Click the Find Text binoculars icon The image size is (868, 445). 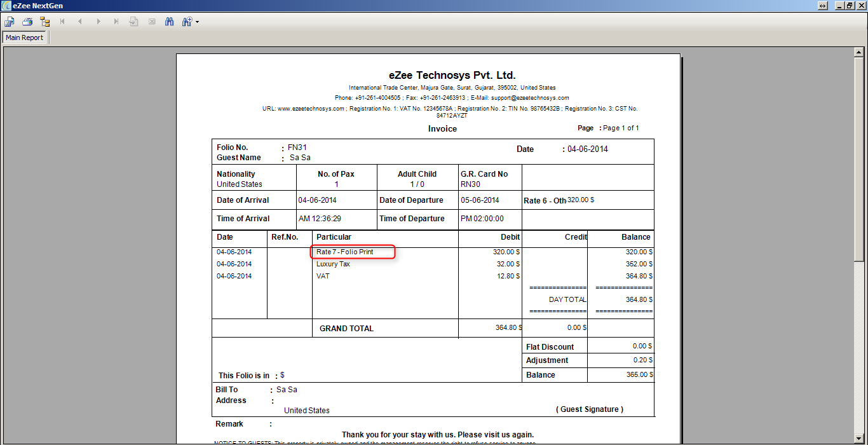(169, 22)
